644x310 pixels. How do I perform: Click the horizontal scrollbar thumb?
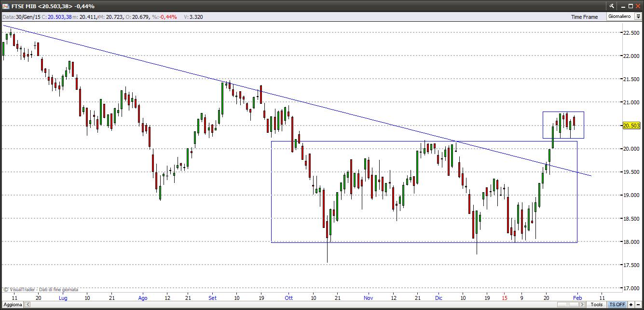[568, 304]
